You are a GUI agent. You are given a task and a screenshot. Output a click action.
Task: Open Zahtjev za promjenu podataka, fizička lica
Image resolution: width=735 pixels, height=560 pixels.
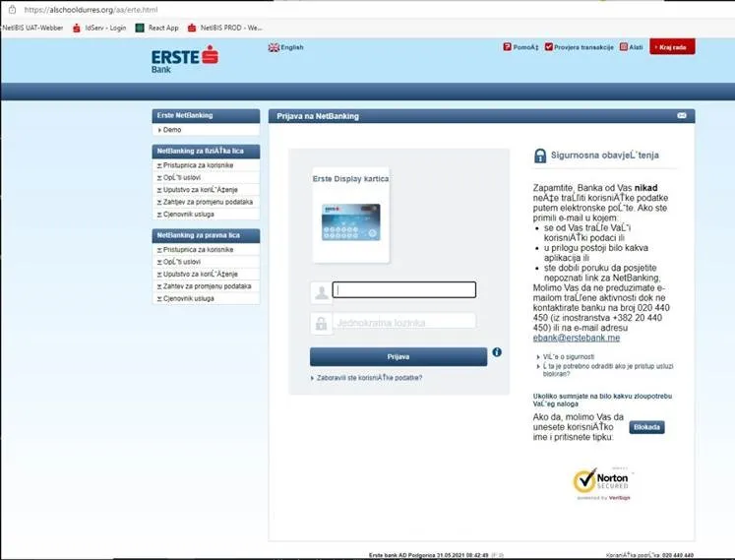click(208, 202)
